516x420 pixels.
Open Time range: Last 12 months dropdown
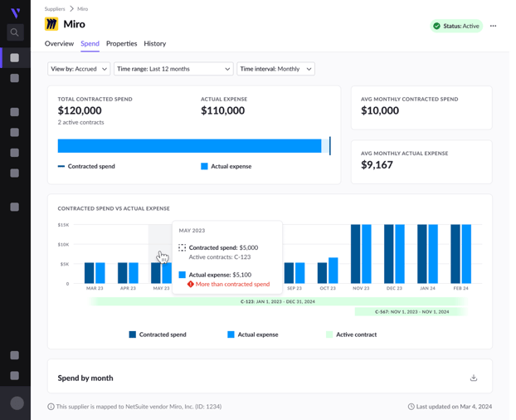(x=173, y=69)
